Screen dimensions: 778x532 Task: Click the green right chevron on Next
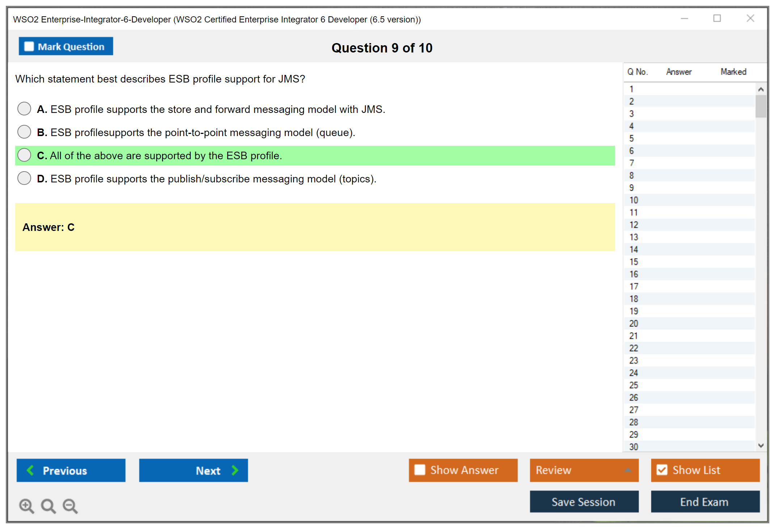[235, 470]
